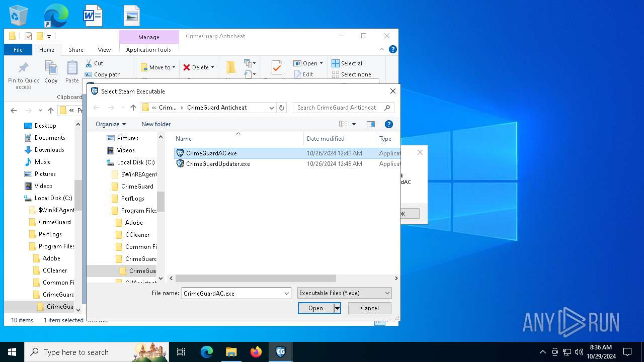The height and width of the screenshot is (362, 644).
Task: Open Task View on taskbar
Action: coord(181,352)
